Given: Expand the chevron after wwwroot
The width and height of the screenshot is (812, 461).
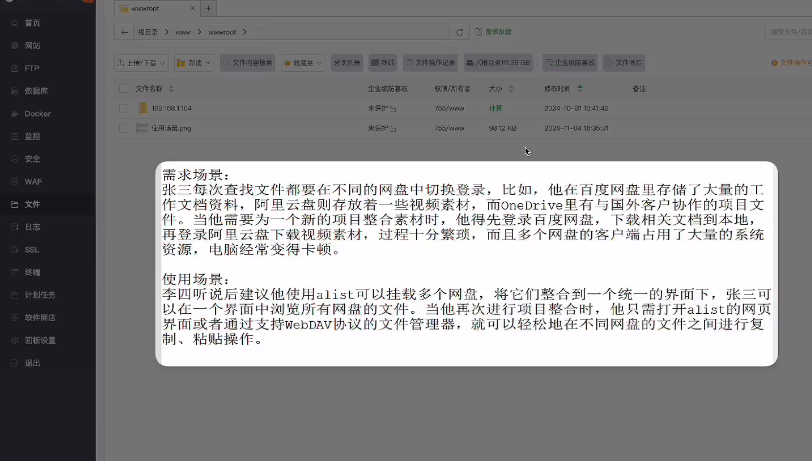Looking at the screenshot, I should point(244,32).
